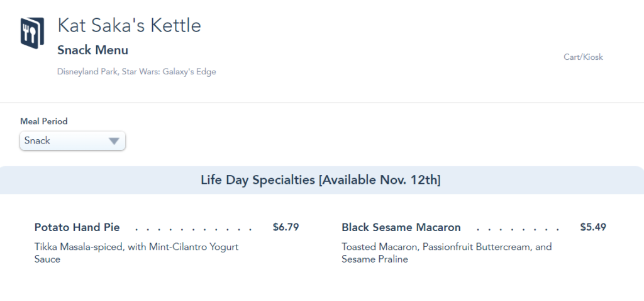Click the Cart/Kiosk label
This screenshot has height=301, width=644.
click(x=583, y=57)
